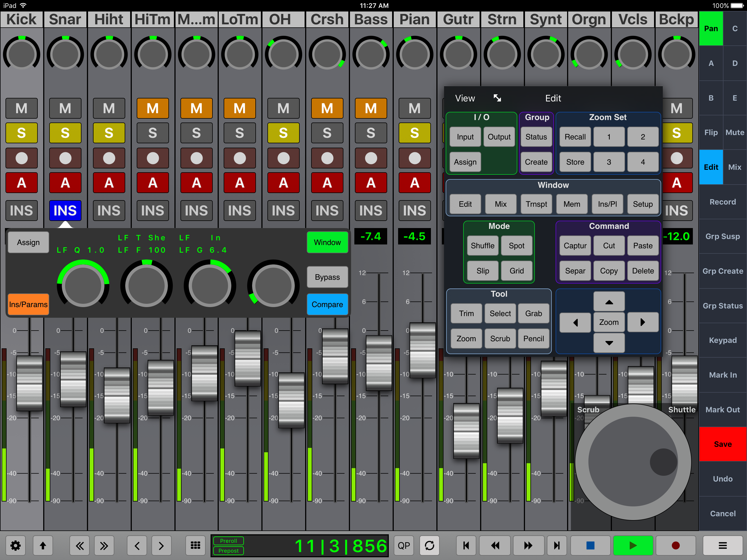Toggle record arm on Bass channel
Screen dimensions: 747x560
pos(370,158)
